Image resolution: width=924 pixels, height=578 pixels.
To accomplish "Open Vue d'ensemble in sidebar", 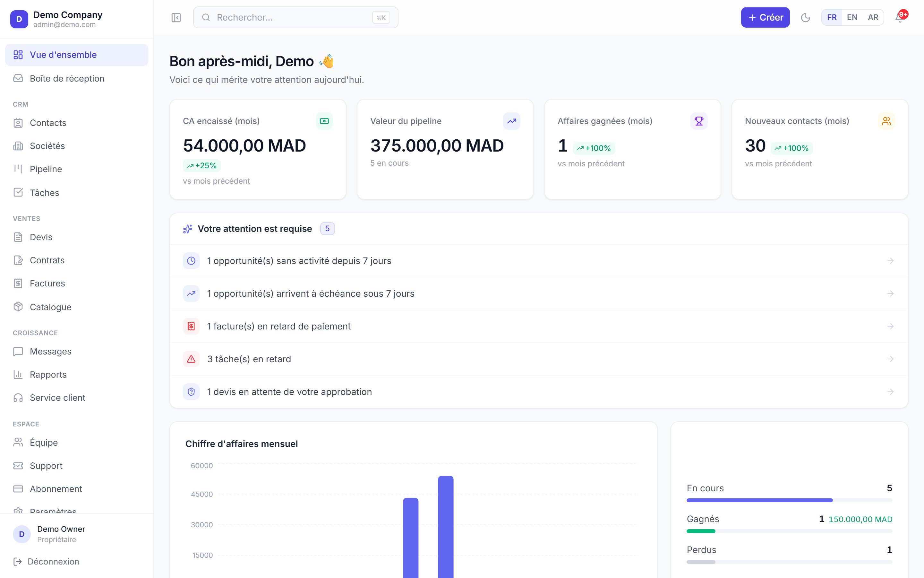I will [x=77, y=55].
